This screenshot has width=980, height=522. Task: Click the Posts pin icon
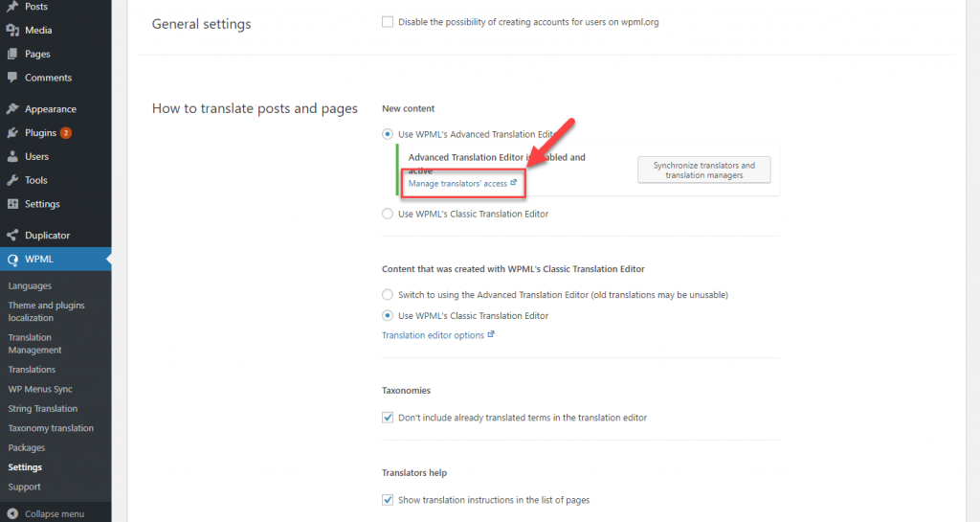(12, 7)
